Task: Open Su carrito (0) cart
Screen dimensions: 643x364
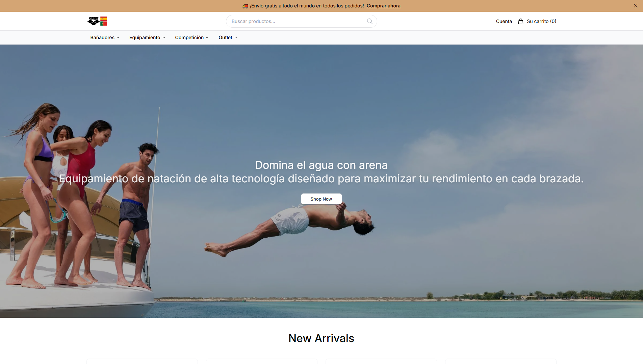Action: (x=541, y=21)
